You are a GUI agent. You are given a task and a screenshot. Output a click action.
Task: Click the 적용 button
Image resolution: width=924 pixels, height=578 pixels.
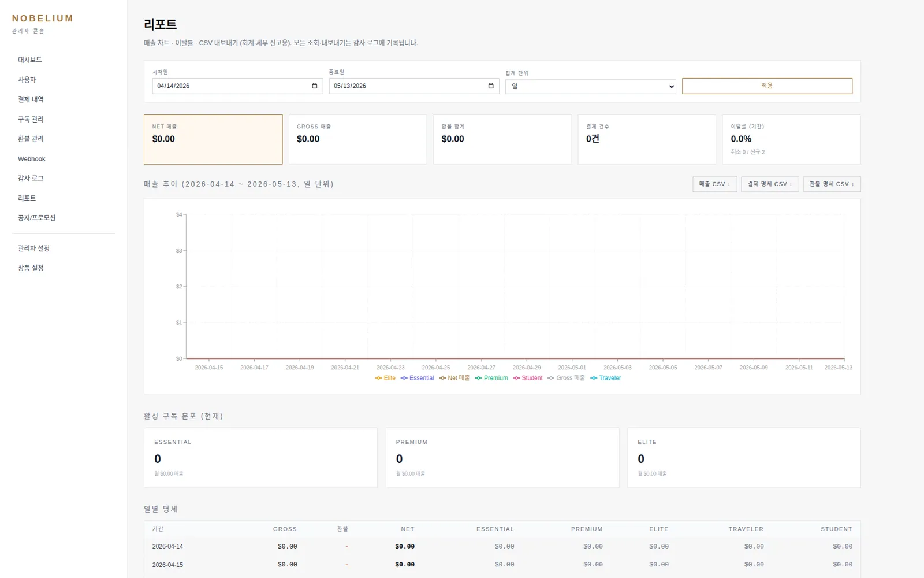click(x=767, y=86)
